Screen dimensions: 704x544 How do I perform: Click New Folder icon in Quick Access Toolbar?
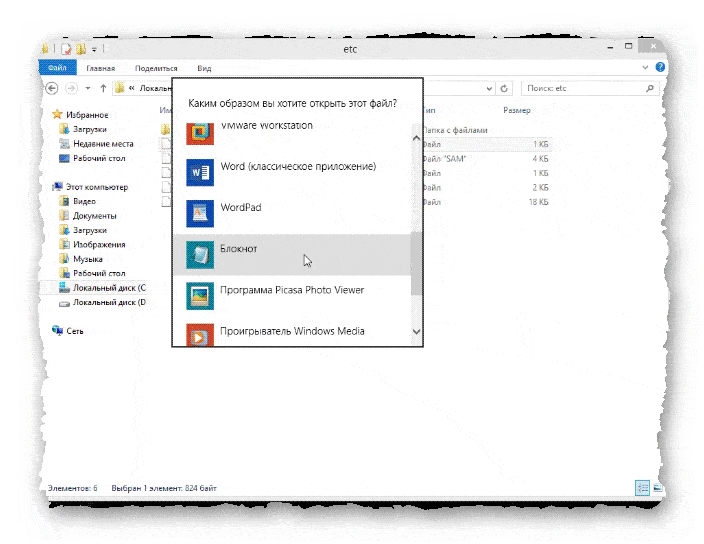81,49
